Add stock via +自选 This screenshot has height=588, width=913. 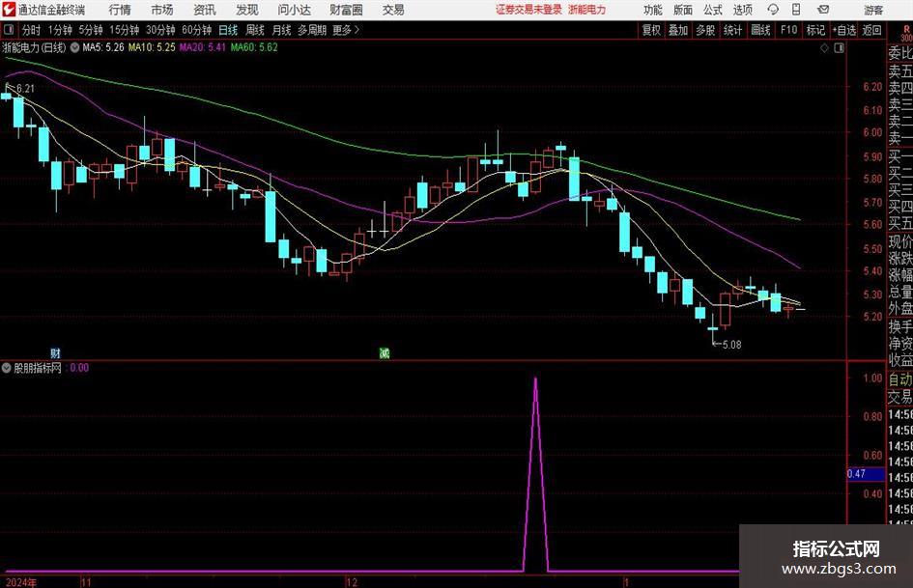(844, 30)
